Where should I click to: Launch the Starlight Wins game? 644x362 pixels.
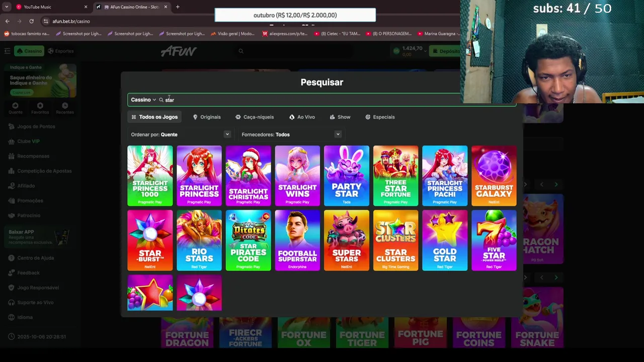(x=297, y=175)
